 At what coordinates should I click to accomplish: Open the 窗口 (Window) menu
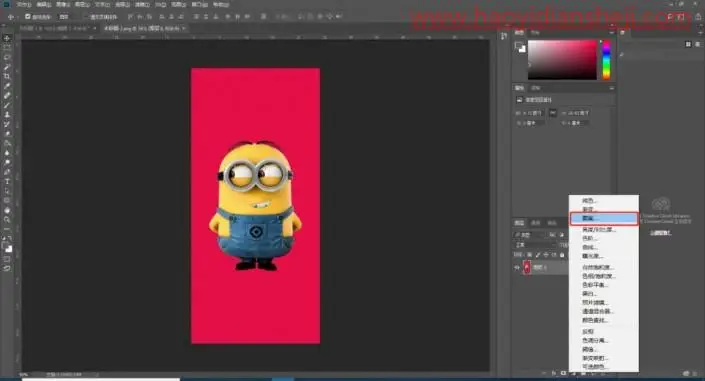coord(200,4)
